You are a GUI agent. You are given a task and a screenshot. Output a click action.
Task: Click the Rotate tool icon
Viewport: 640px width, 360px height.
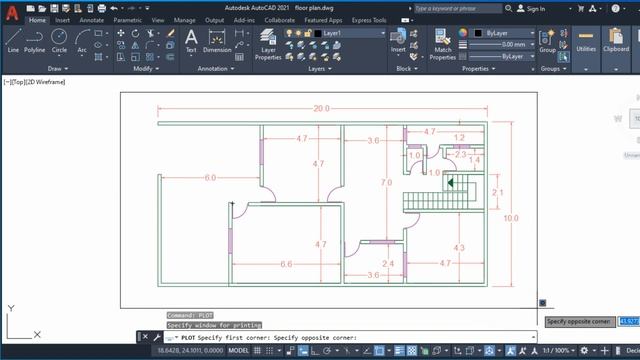click(x=136, y=33)
